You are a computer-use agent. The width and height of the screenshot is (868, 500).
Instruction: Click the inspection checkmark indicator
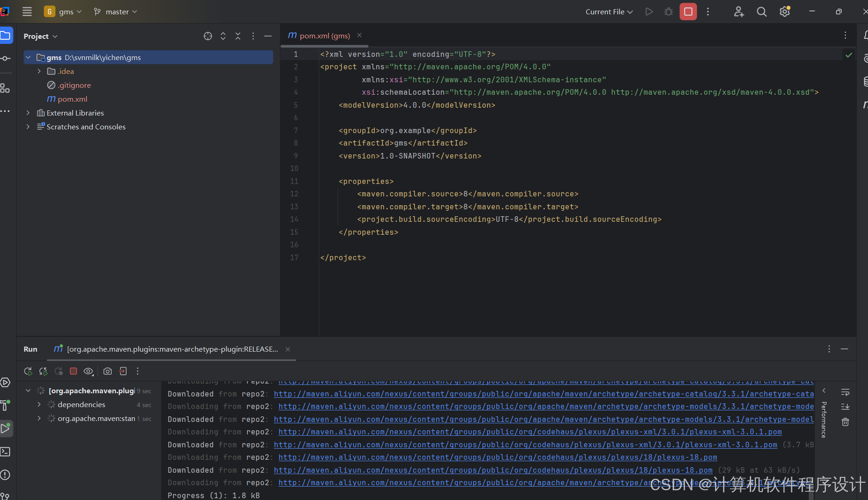(849, 55)
